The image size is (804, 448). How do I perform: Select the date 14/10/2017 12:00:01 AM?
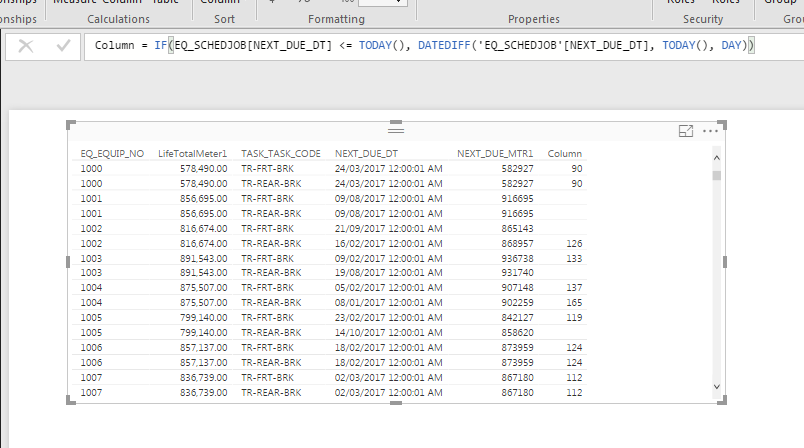coord(389,333)
